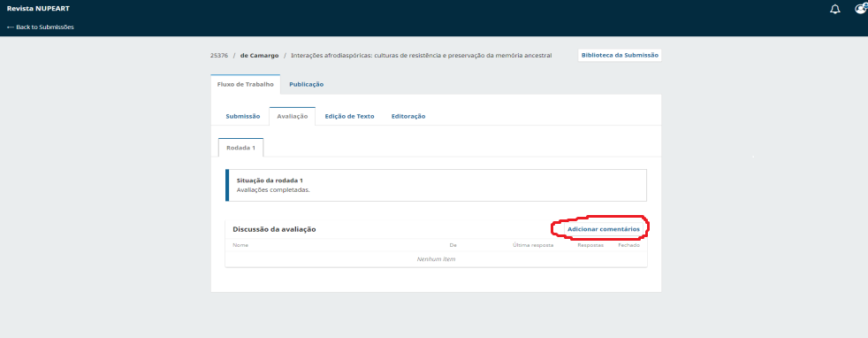The image size is (868, 338).
Task: Click the Nenhum item placeholder text
Action: 437,258
